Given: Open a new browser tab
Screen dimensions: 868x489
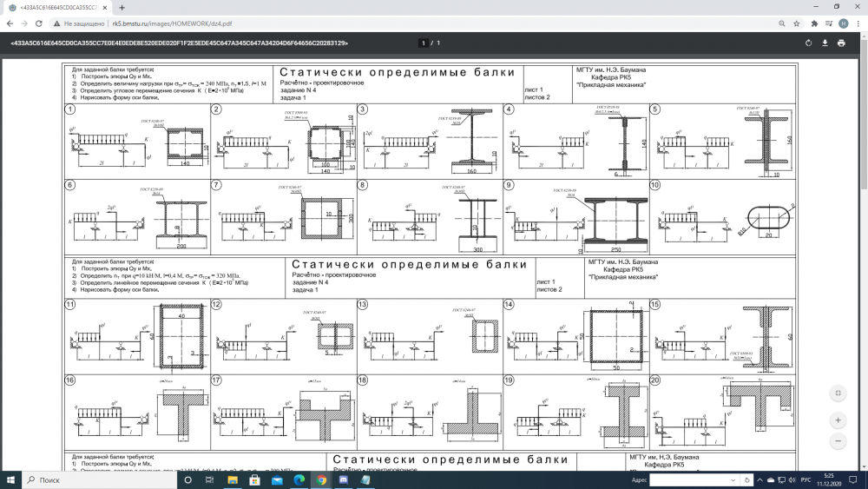Looking at the screenshot, I should click(x=122, y=7).
